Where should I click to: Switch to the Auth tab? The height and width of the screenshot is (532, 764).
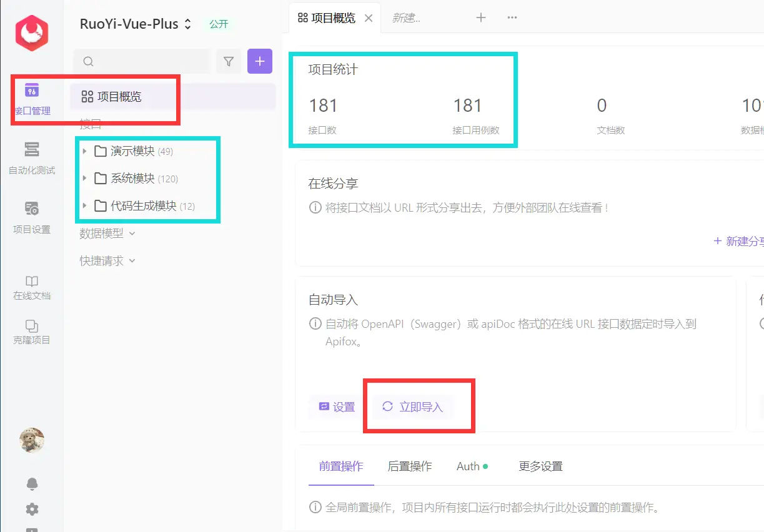pos(472,466)
